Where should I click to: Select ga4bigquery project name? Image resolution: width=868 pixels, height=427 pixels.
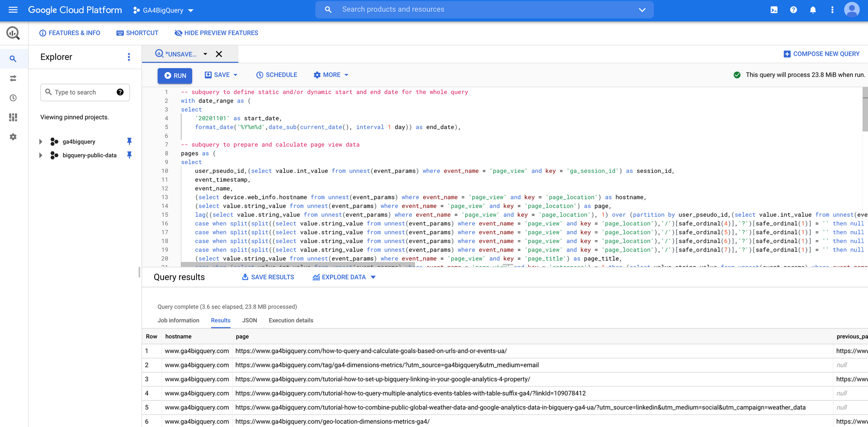pos(79,142)
